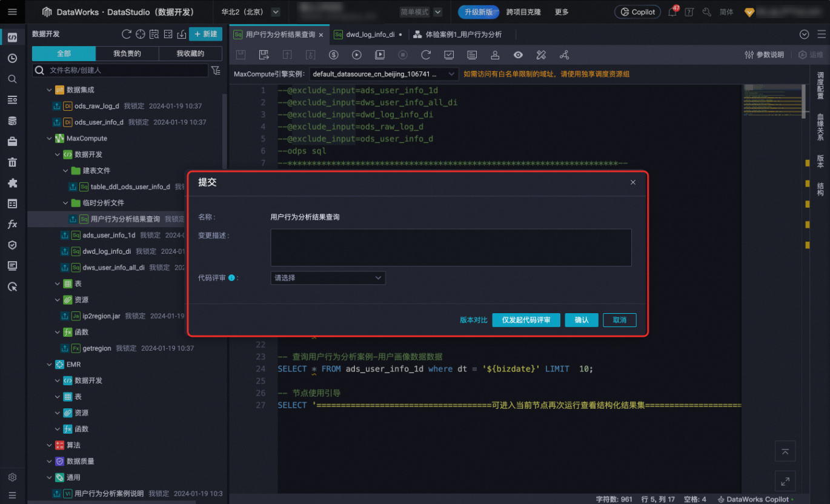Click the 升级新版 button
The width and height of the screenshot is (830, 504).
479,12
